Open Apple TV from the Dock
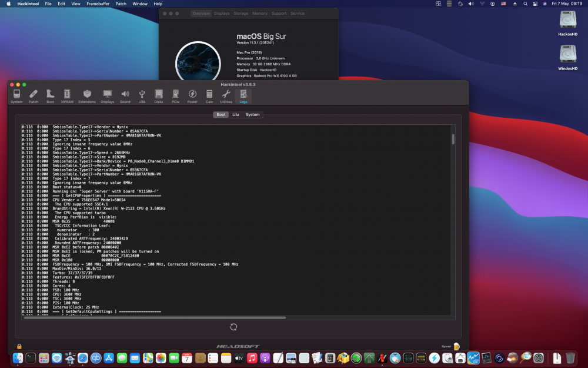The height and width of the screenshot is (368, 588). [239, 358]
